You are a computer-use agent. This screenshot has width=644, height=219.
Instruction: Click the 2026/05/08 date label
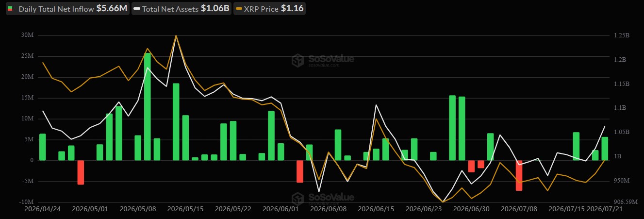[x=137, y=209]
